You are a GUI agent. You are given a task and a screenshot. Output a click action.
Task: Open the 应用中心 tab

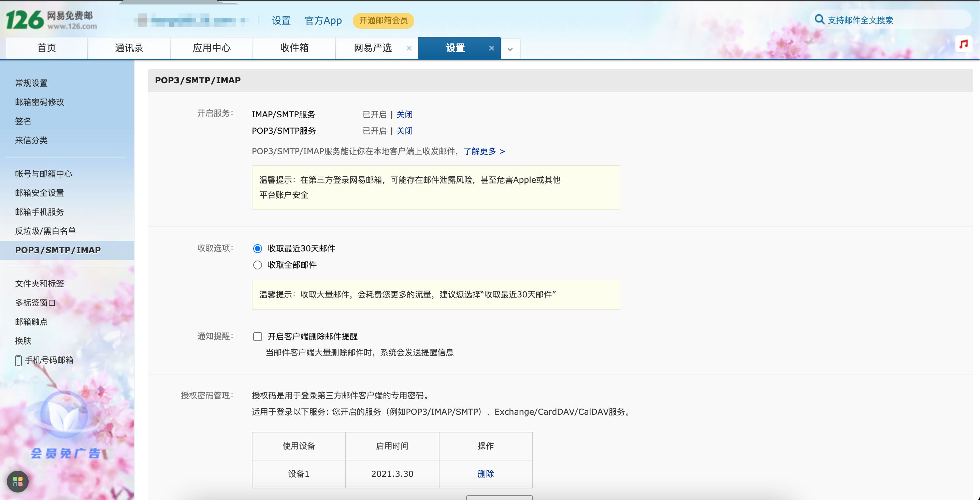(x=212, y=48)
